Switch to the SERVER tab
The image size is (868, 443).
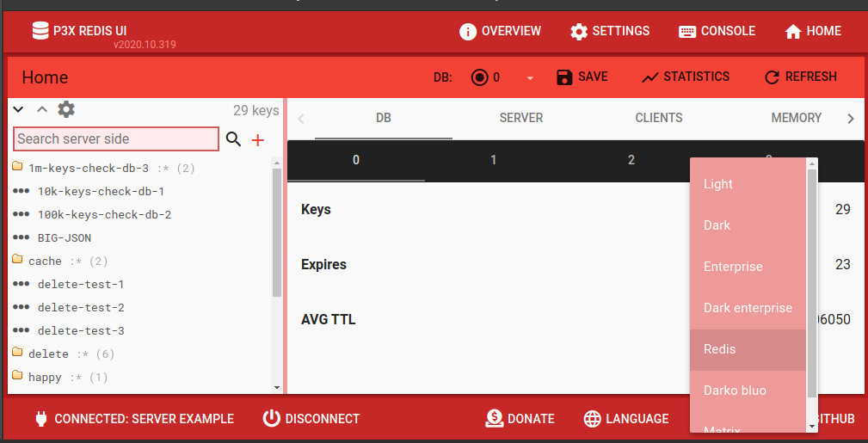tap(521, 118)
